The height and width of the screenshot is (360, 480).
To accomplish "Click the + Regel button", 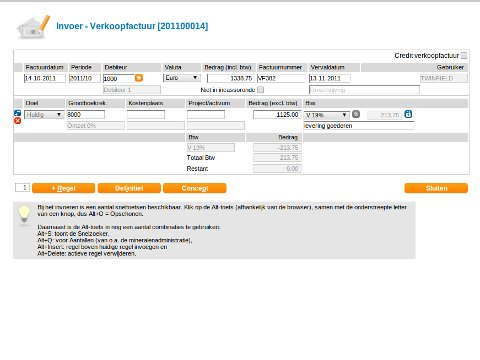I will (x=64, y=188).
